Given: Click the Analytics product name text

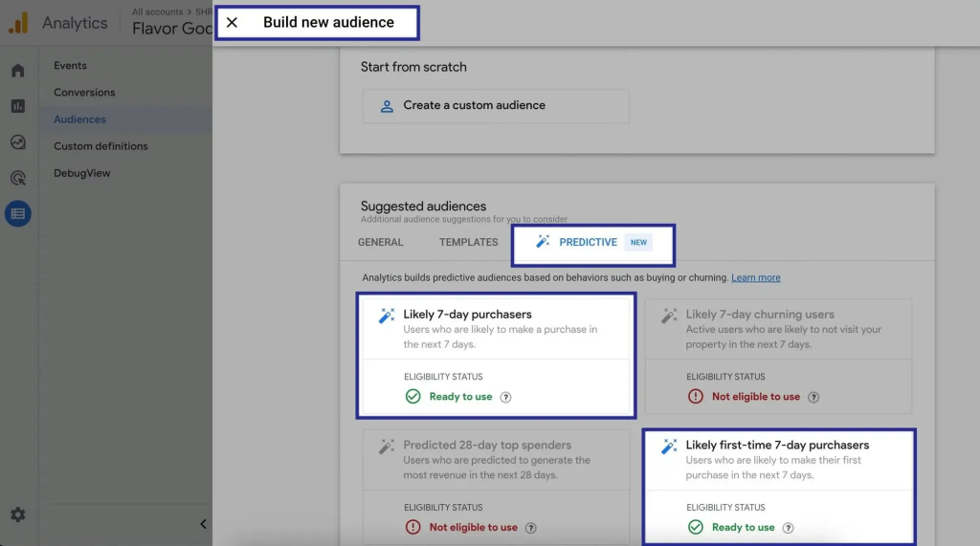Looking at the screenshot, I should tap(75, 23).
